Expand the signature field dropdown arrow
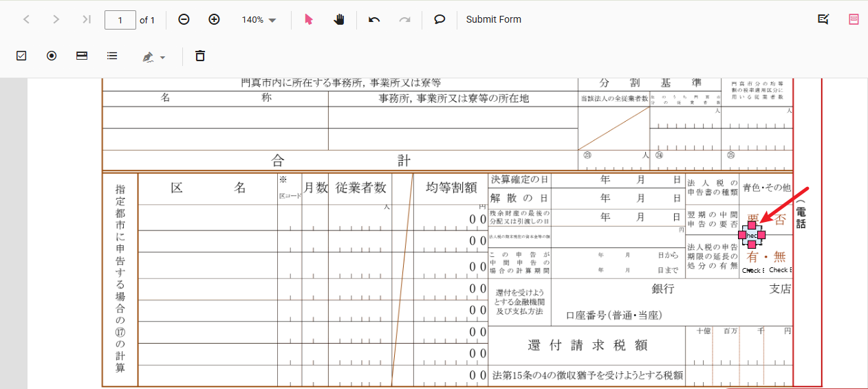868x389 pixels. click(x=163, y=58)
